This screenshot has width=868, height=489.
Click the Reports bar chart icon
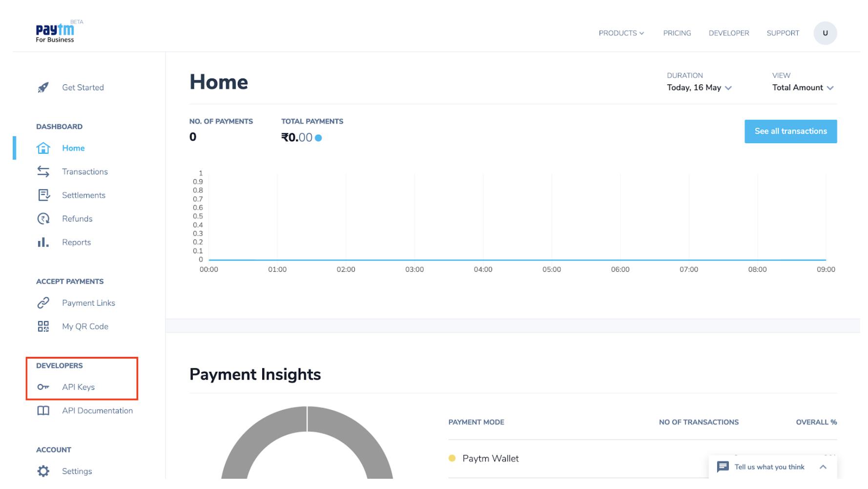pos(43,242)
